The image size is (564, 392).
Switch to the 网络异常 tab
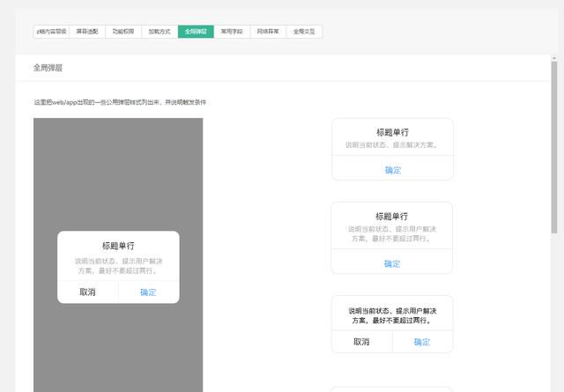268,32
